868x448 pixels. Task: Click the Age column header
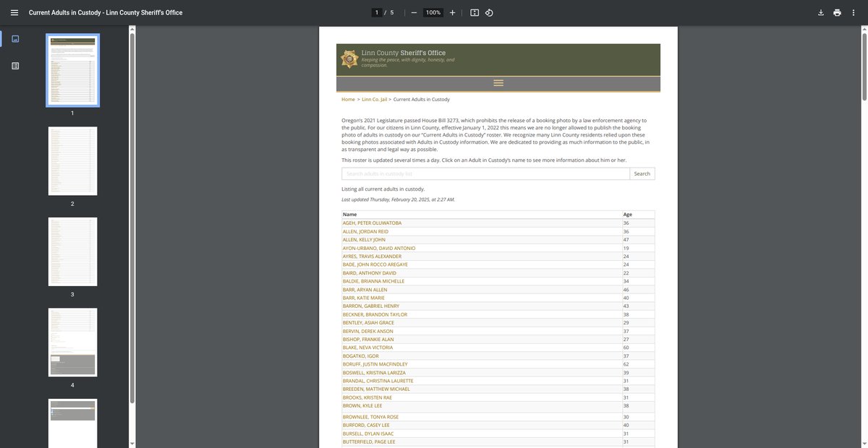pos(628,215)
